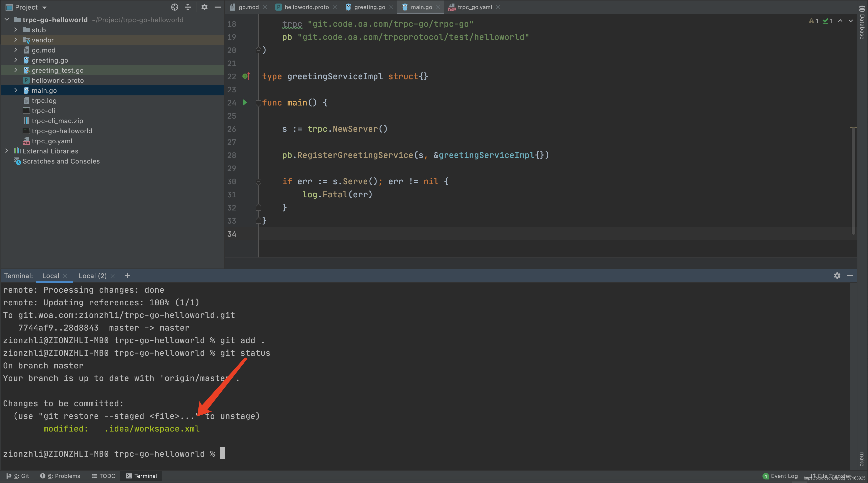Click the implementation gutter icon on line 22
Screen dimensions: 868x483
coord(246,76)
